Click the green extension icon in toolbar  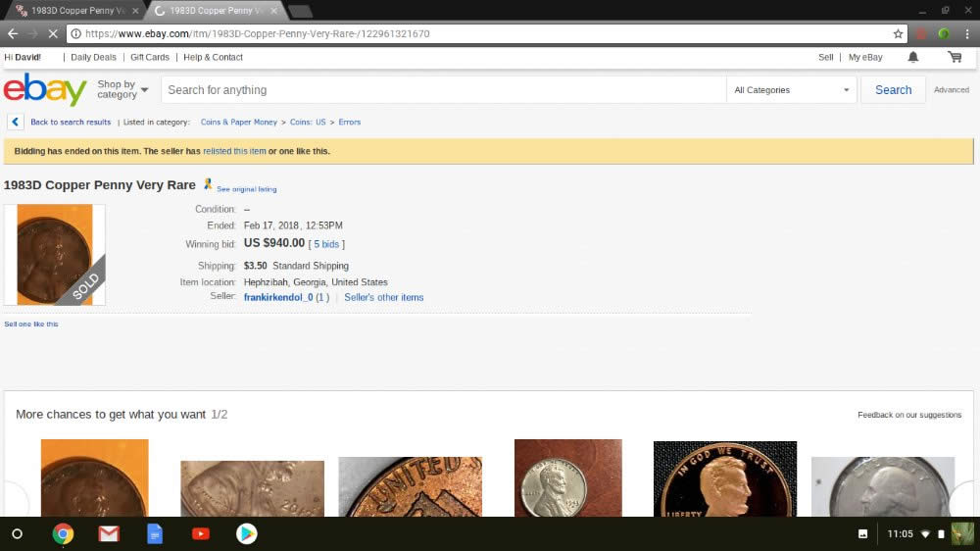coord(944,33)
